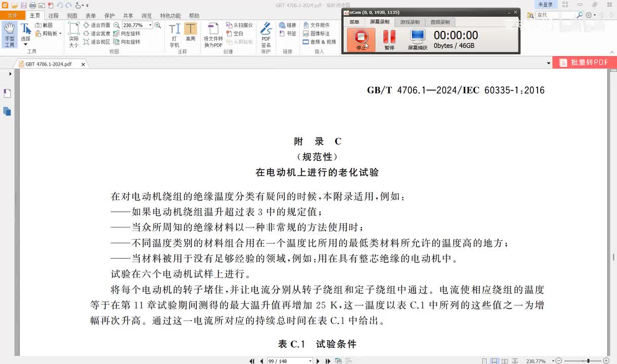Viewport: 617px width, 364px height.
Task: Click the Undo arrow in quick toolbar
Action: click(59, 5)
